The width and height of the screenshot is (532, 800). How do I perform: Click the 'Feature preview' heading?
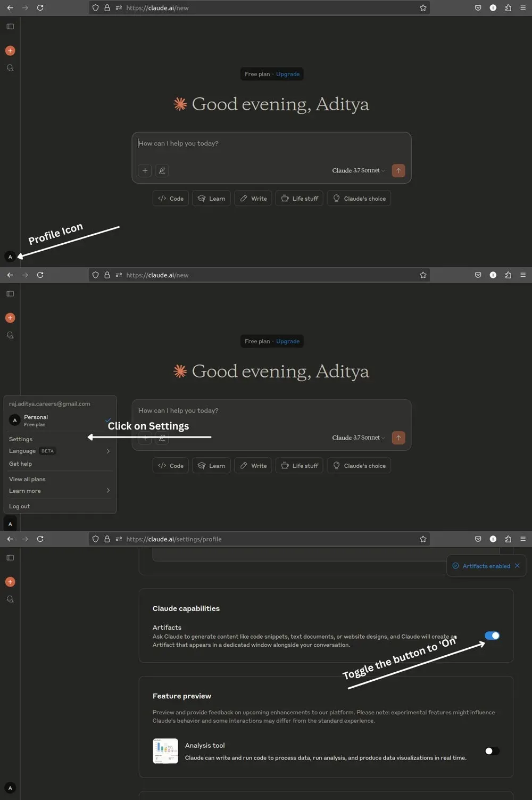[182, 696]
